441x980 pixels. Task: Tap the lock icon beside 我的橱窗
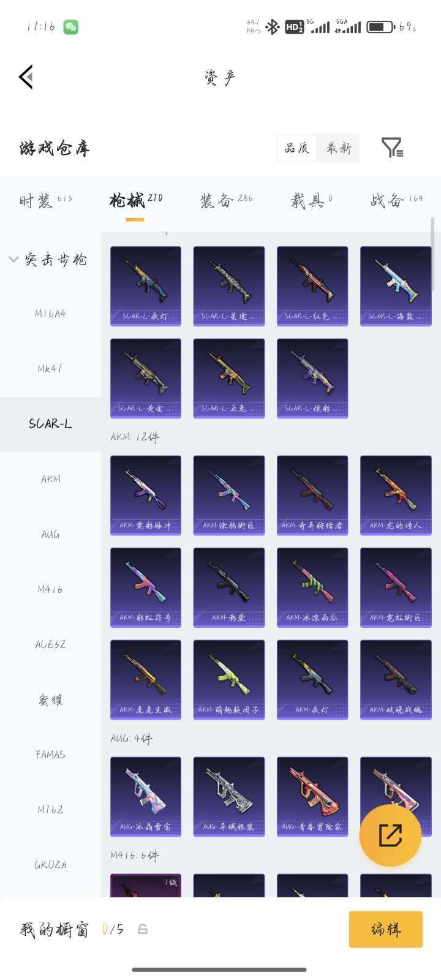[143, 930]
